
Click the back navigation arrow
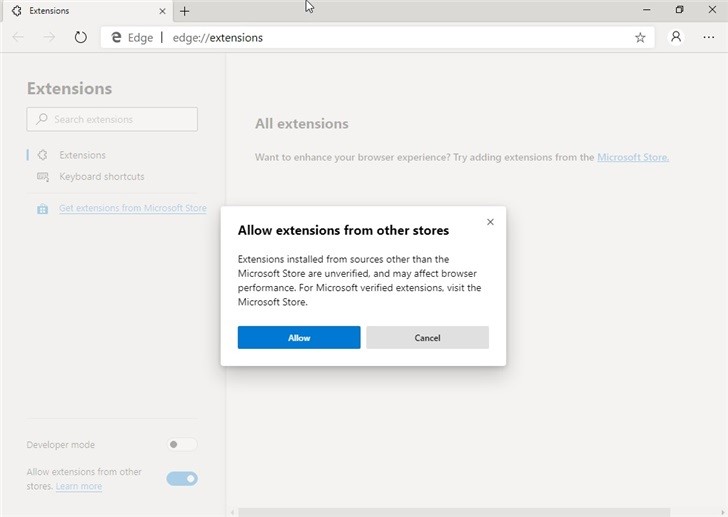(18, 37)
